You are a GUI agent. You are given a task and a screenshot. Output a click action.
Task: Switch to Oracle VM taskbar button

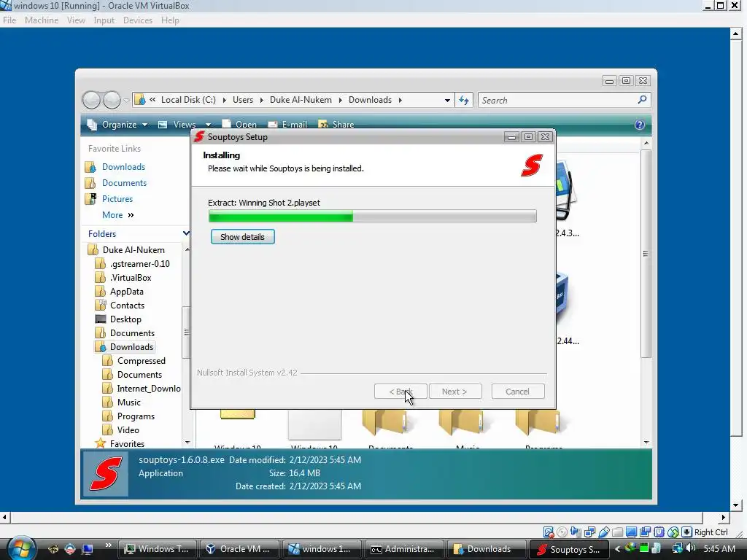239,549
